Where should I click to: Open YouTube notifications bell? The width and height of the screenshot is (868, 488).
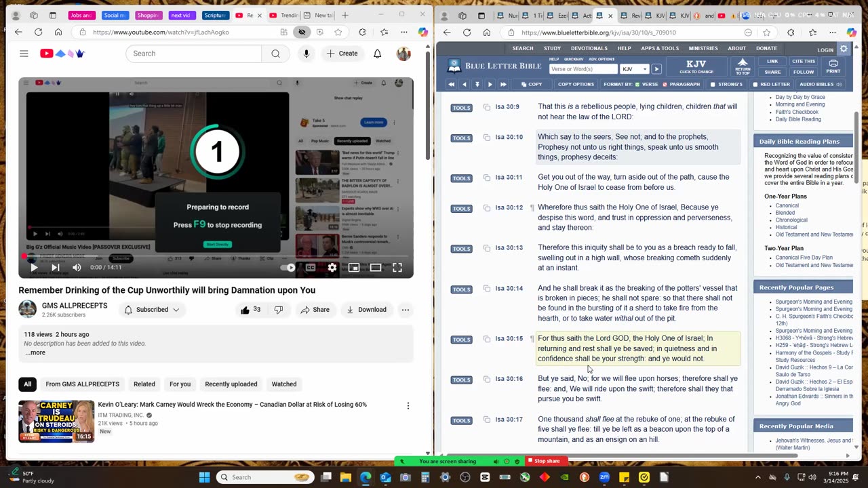(378, 54)
